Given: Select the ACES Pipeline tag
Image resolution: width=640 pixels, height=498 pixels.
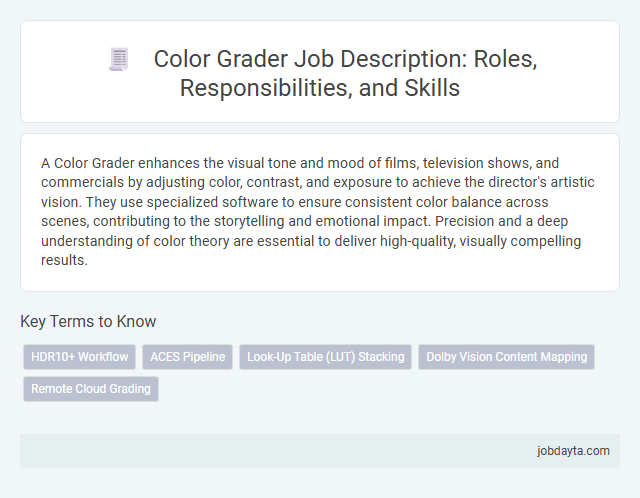Looking at the screenshot, I should 187,357.
